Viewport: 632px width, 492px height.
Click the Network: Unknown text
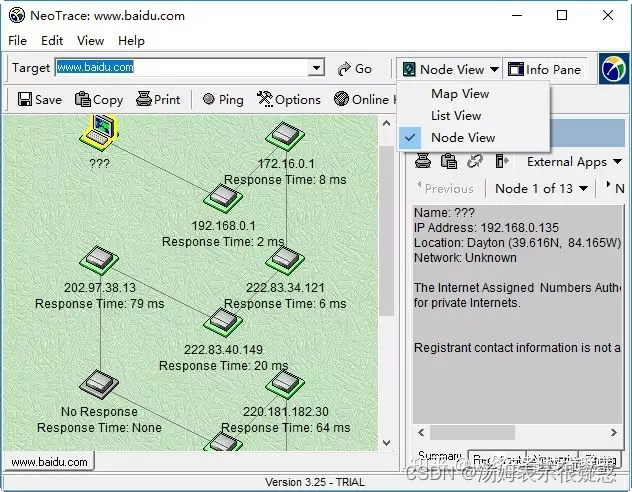465,257
